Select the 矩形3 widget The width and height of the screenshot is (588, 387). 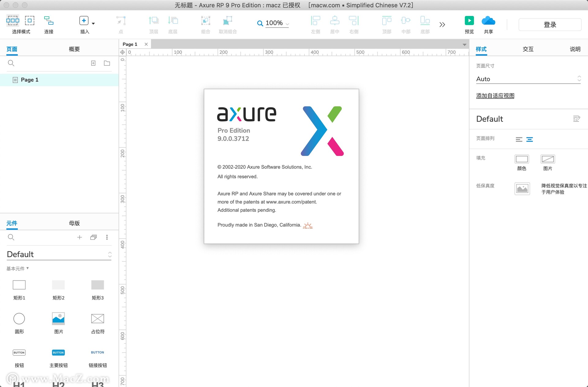(x=98, y=289)
